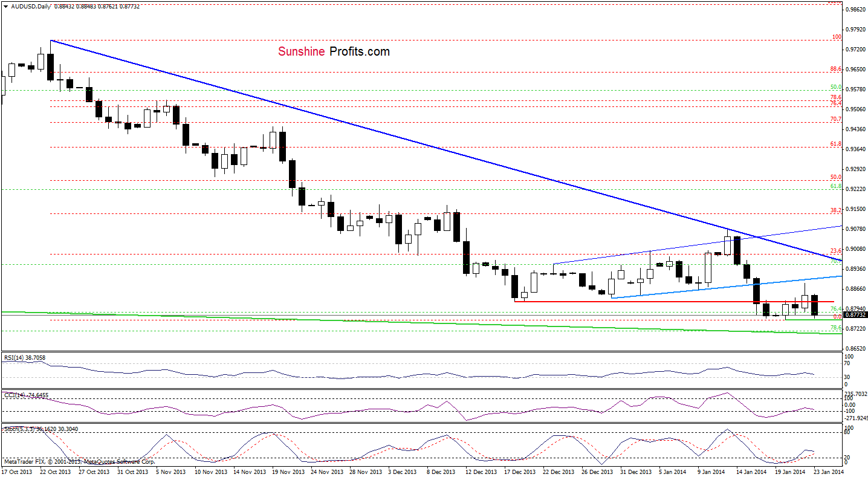Viewport: 868px width, 477px height.
Task: Click the CCI scale value 235.7032
Action: point(856,394)
